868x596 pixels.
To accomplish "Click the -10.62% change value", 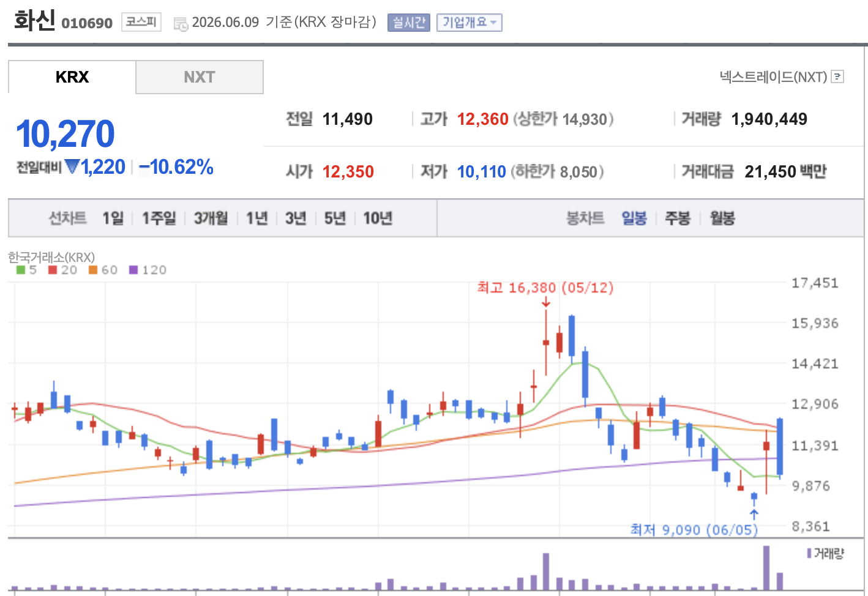I will (x=176, y=166).
